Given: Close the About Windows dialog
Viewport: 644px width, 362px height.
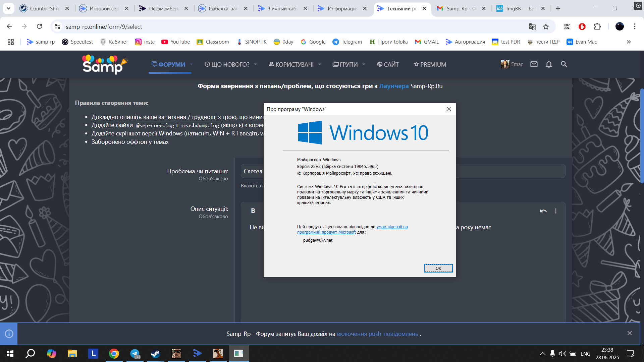Looking at the screenshot, I should click(x=449, y=109).
